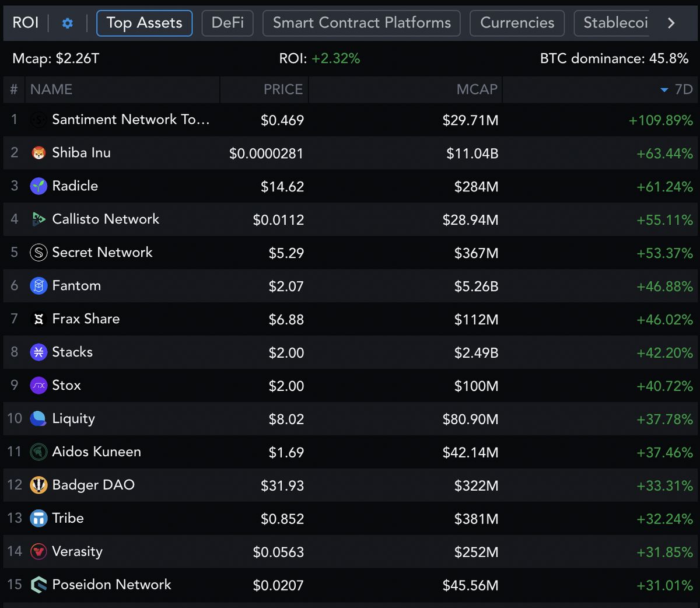Click the Radicle sprout icon

pyautogui.click(x=38, y=186)
